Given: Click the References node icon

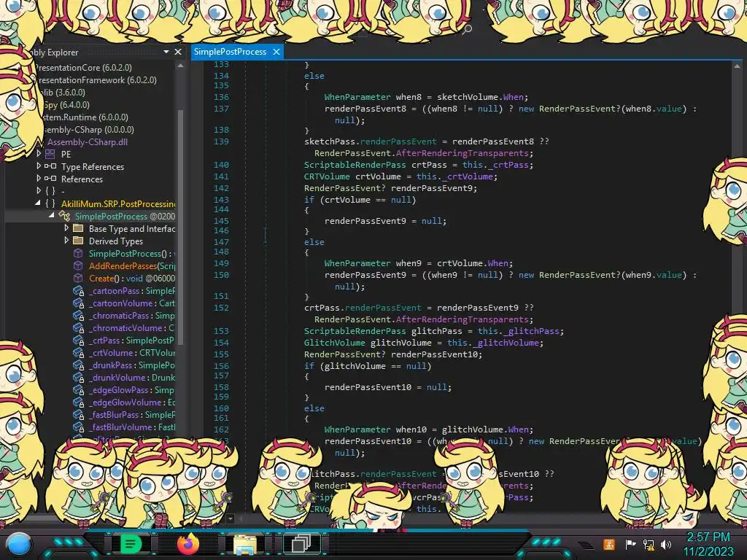Looking at the screenshot, I should pos(50,179).
